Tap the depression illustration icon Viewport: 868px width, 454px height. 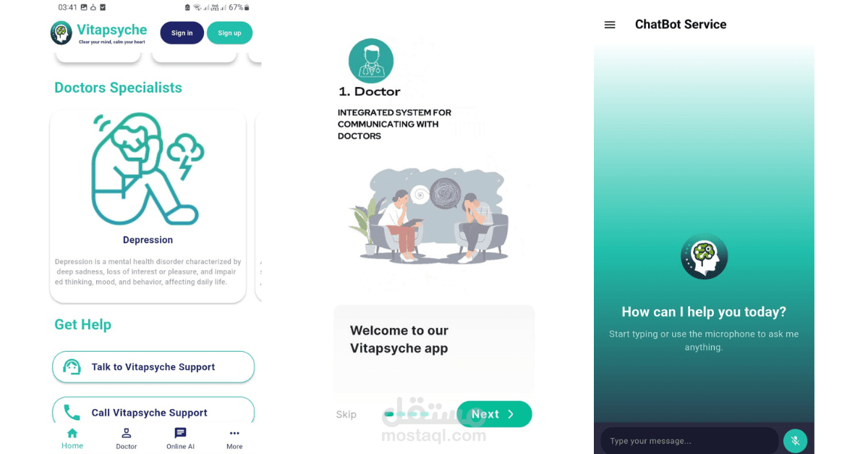point(148,168)
